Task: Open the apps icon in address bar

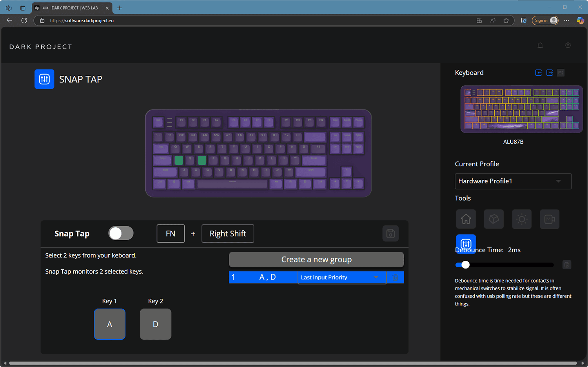Action: point(479,20)
